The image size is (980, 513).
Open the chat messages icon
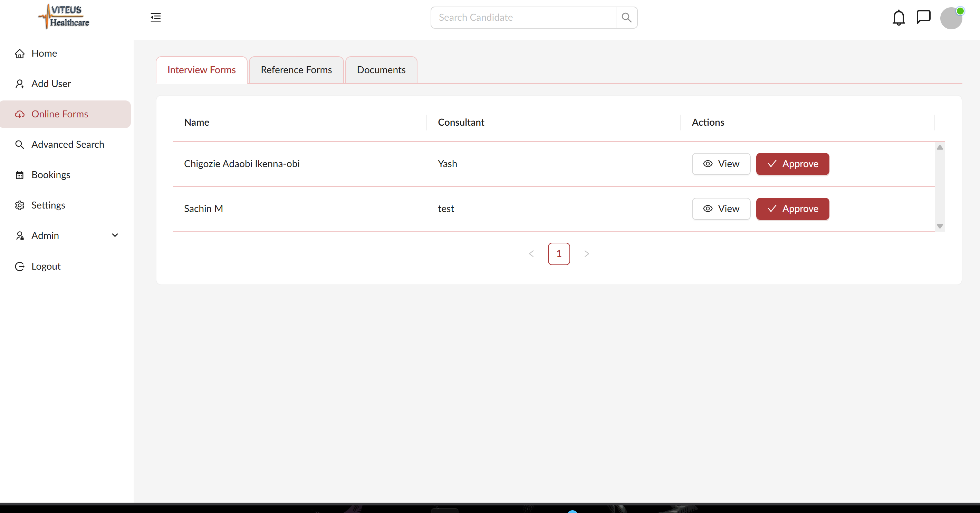[923, 17]
